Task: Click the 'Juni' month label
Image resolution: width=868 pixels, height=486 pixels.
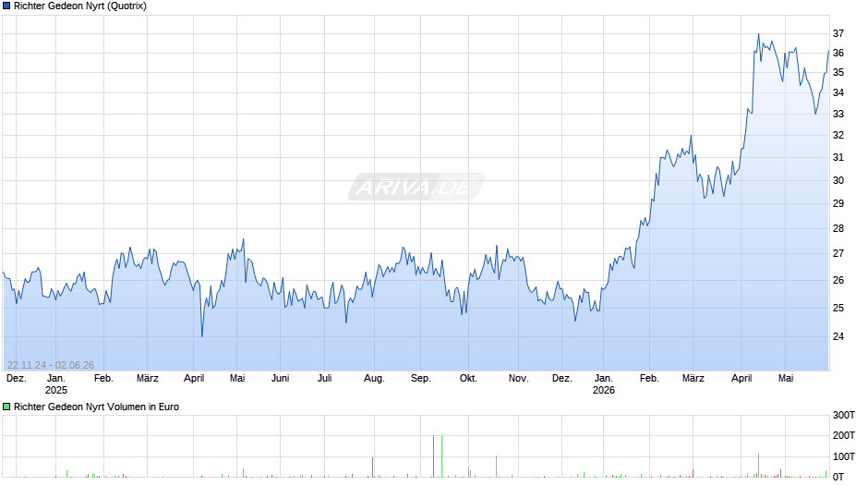Action: [280, 379]
